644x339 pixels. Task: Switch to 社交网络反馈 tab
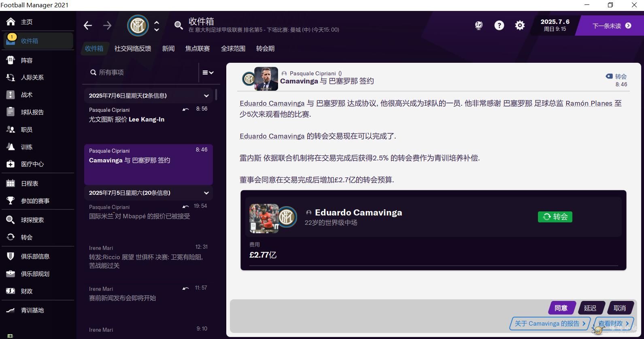(133, 49)
